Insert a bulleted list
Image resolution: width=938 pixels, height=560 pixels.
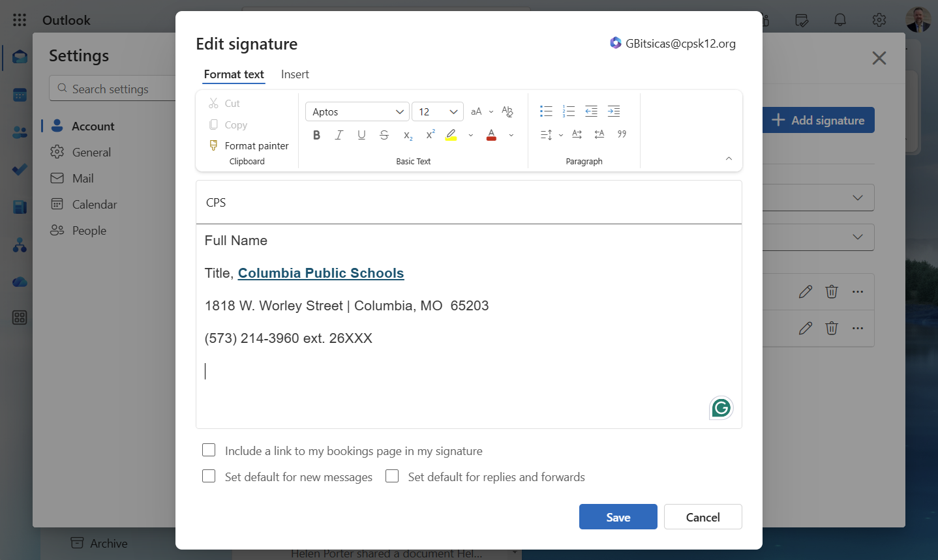[x=546, y=111]
